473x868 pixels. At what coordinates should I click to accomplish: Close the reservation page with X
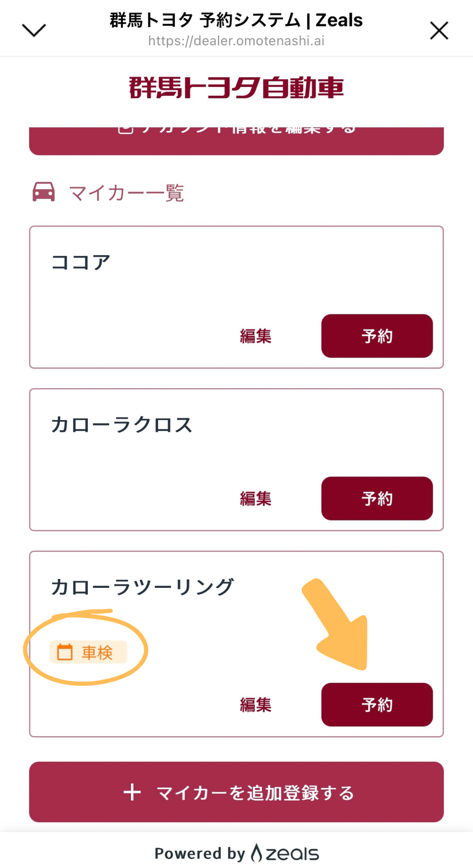click(439, 31)
